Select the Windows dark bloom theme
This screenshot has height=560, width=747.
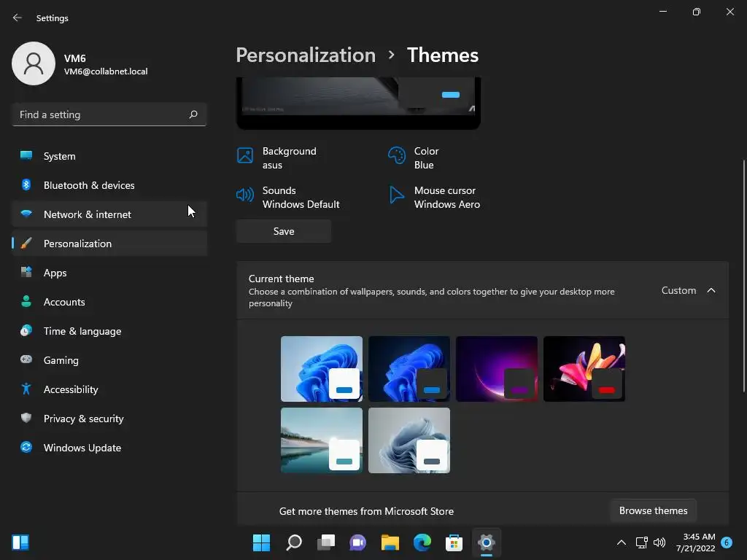click(409, 369)
